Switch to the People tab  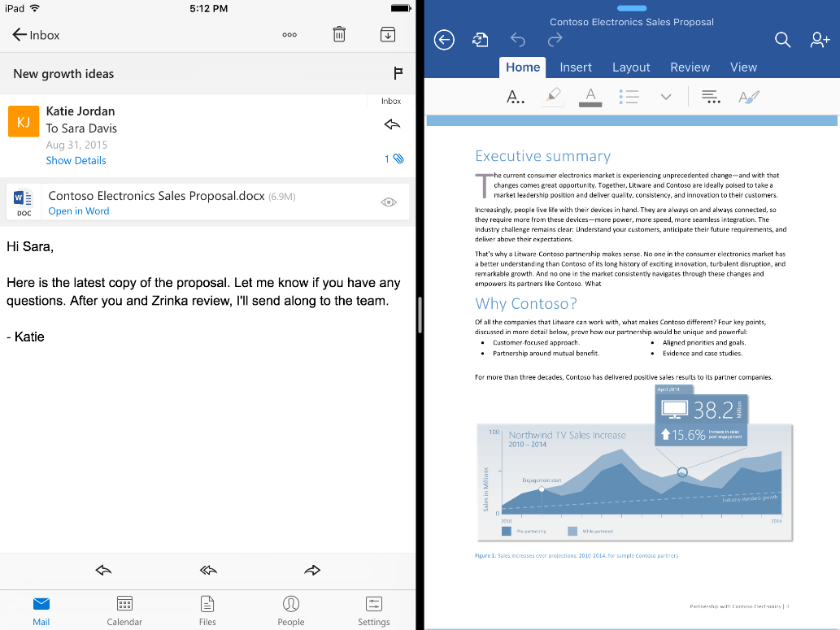(x=291, y=610)
